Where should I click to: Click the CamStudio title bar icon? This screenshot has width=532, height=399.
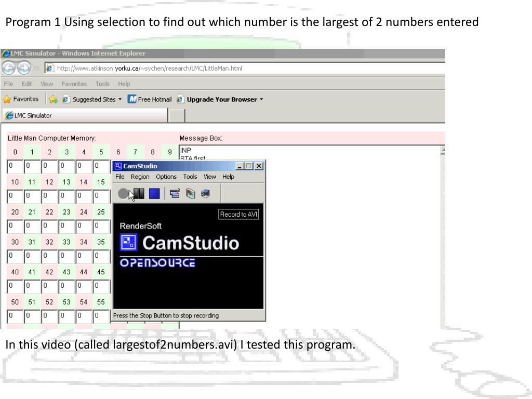click(x=118, y=166)
